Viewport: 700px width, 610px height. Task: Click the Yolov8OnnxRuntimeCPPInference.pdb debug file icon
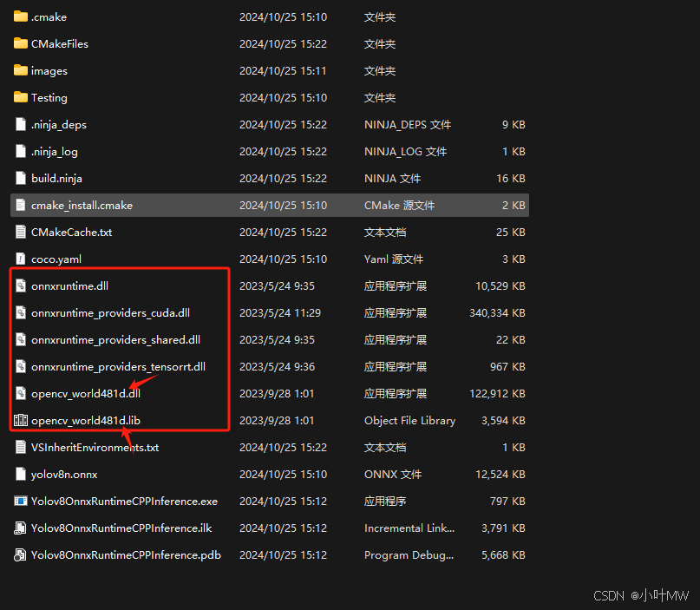[21, 554]
